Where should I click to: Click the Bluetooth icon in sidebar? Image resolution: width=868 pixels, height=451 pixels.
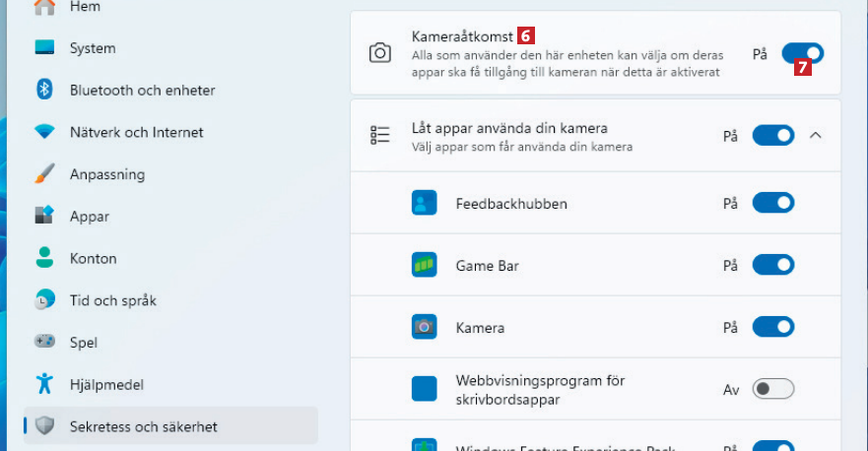45,89
